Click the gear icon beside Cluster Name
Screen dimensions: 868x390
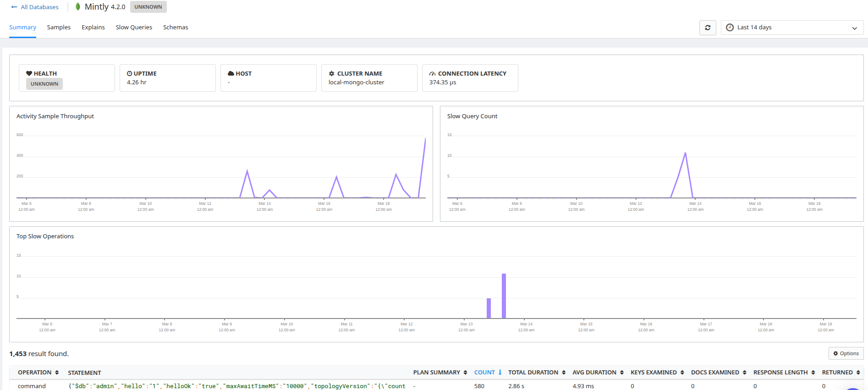331,73
